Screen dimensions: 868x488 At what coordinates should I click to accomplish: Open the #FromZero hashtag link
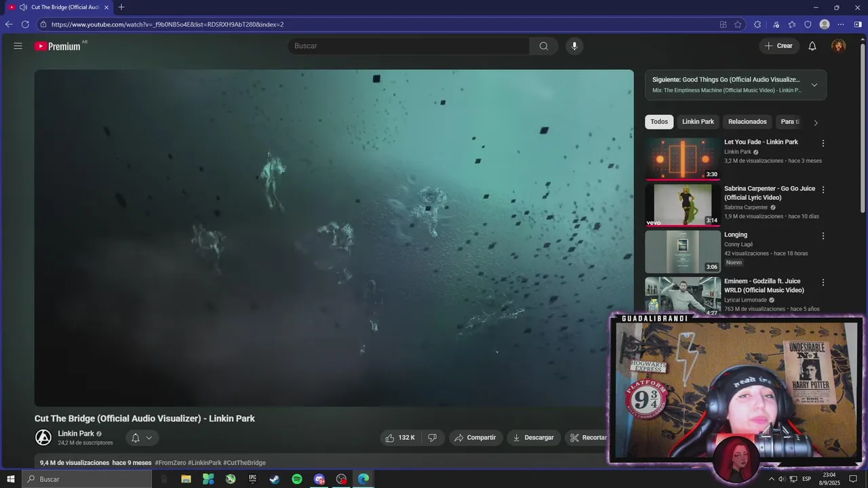(170, 463)
